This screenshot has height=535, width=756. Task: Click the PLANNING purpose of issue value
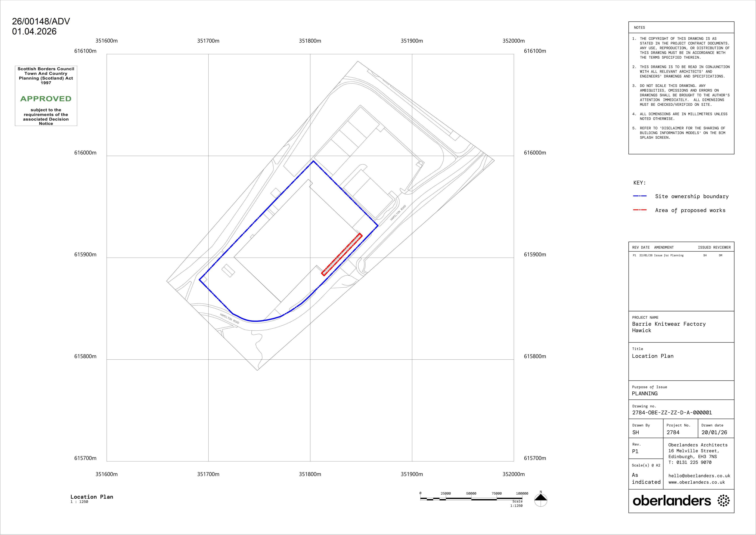(645, 394)
